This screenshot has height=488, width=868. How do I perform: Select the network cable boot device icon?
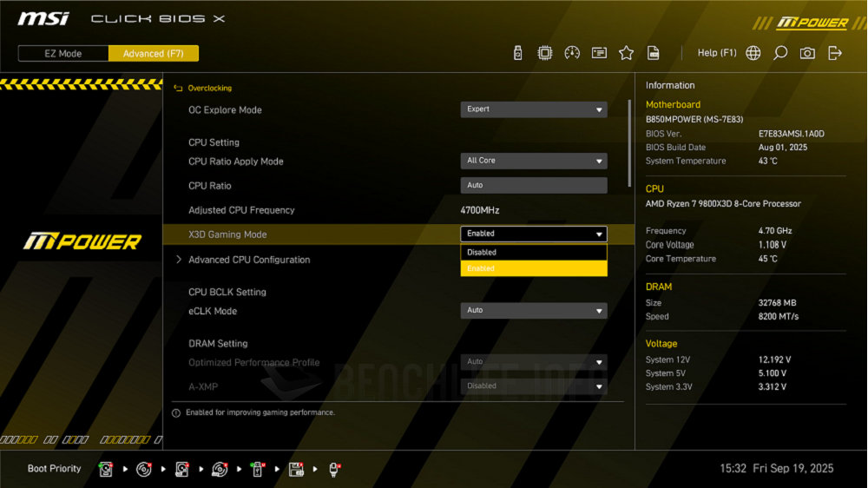pos(334,469)
